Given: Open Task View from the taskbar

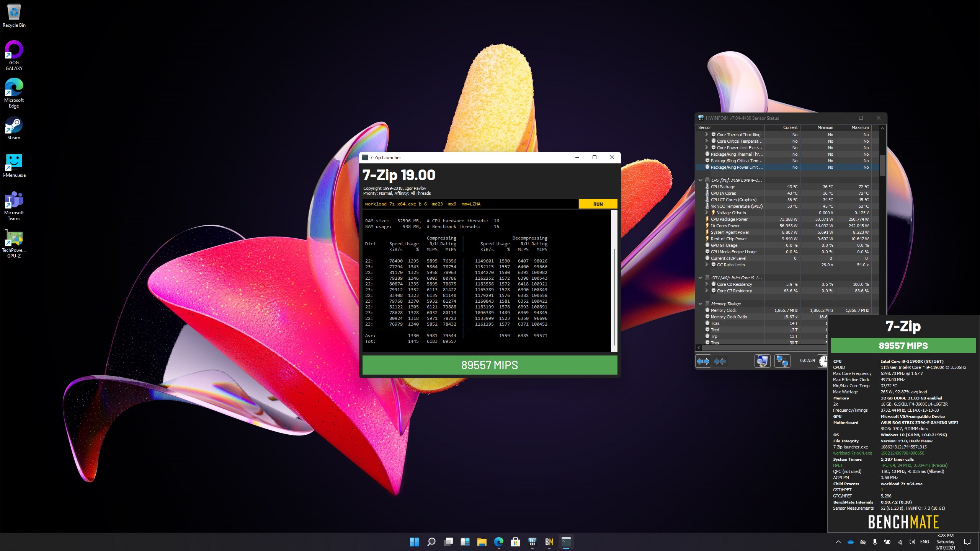Looking at the screenshot, I should tap(448, 542).
